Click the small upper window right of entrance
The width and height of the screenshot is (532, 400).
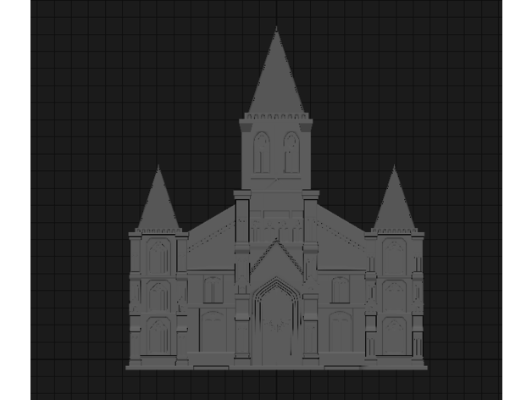point(340,289)
